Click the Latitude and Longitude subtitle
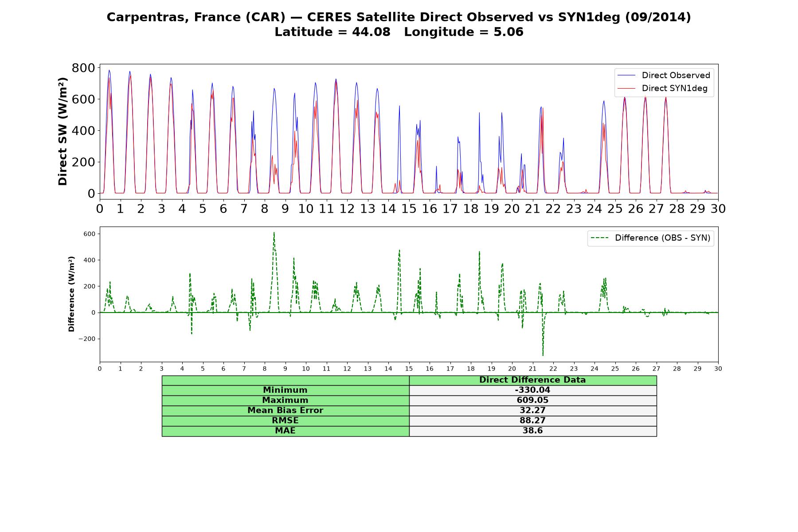 click(399, 32)
